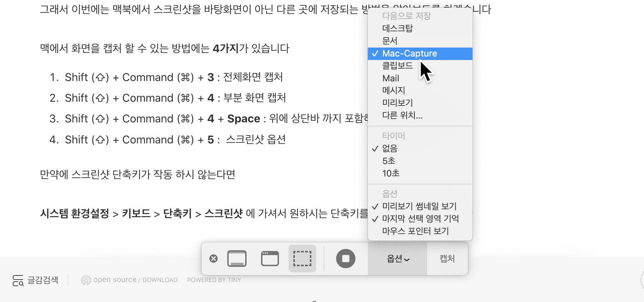Select the capture entire screen icon

click(237, 259)
